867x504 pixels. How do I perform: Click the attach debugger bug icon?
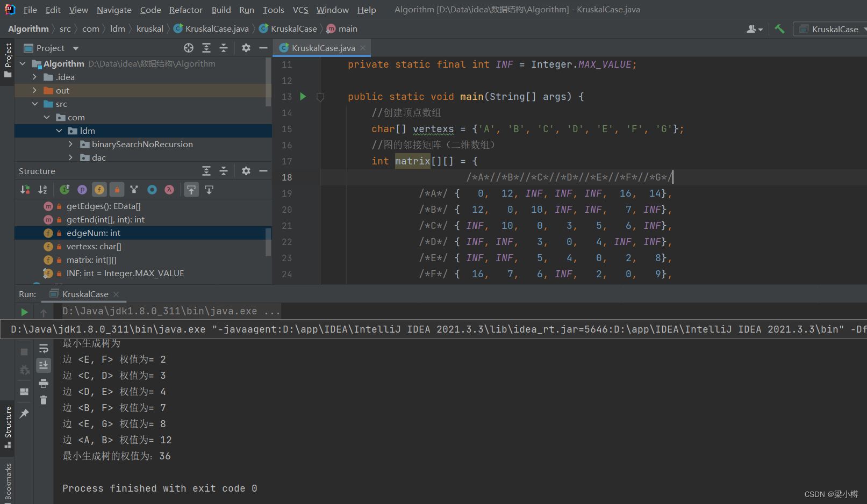[24, 370]
